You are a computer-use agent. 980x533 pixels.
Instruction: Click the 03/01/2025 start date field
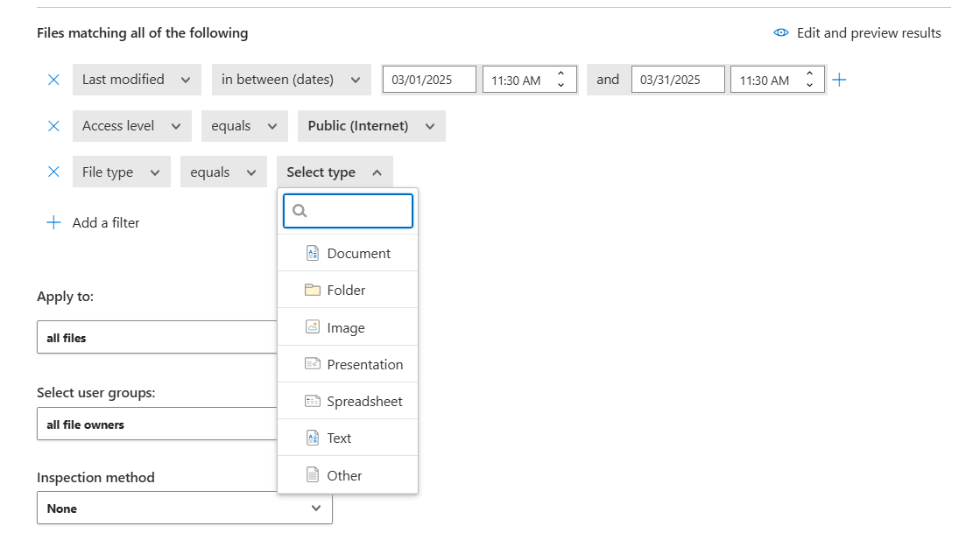pyautogui.click(x=428, y=80)
